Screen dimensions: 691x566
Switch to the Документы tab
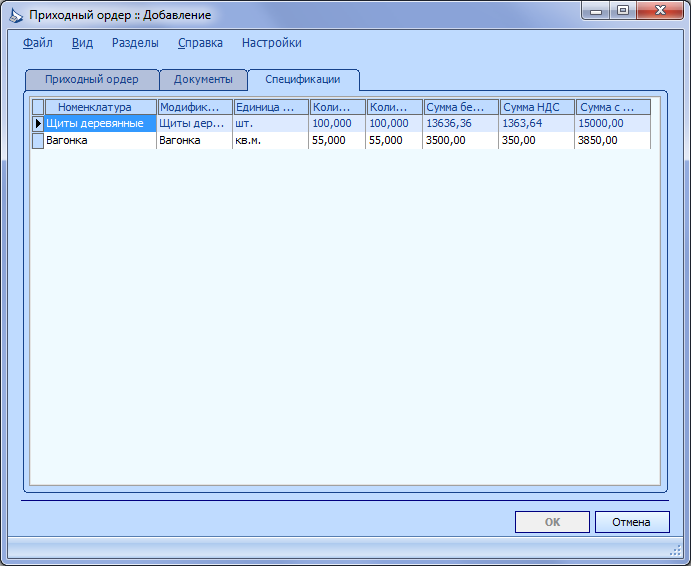(x=203, y=80)
